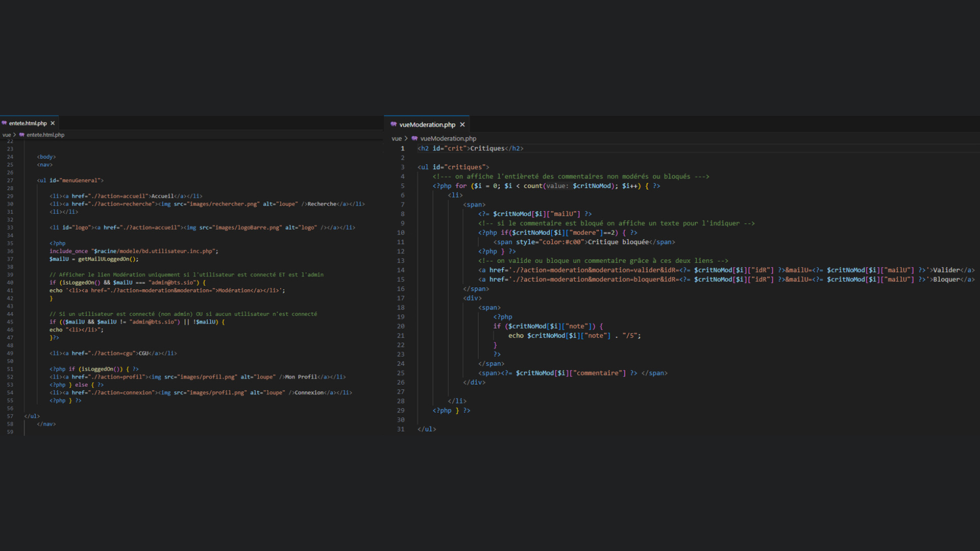This screenshot has width=980, height=551.
Task: Click the 'CGU' link code on line 49
Action: 113,353
